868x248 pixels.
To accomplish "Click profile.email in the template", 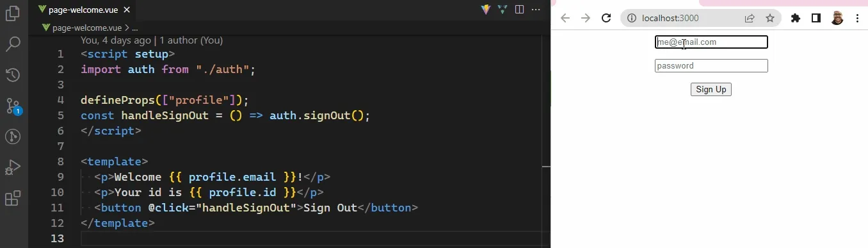I will tap(232, 177).
